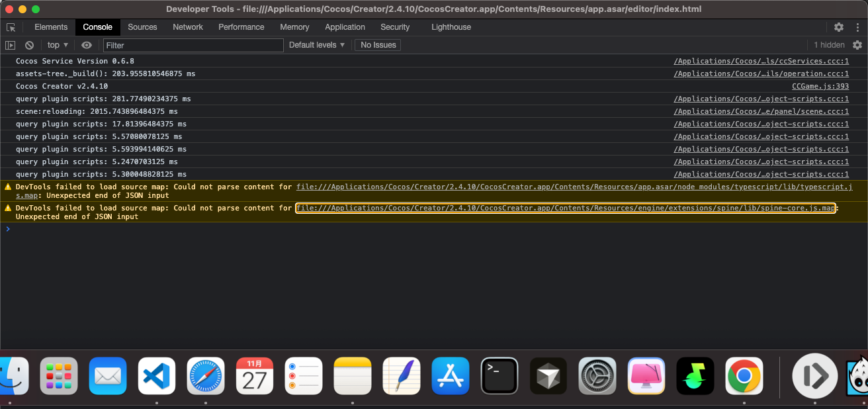The height and width of the screenshot is (409, 868).
Task: Open source link for 281.77490234375 ms row
Action: pos(761,99)
